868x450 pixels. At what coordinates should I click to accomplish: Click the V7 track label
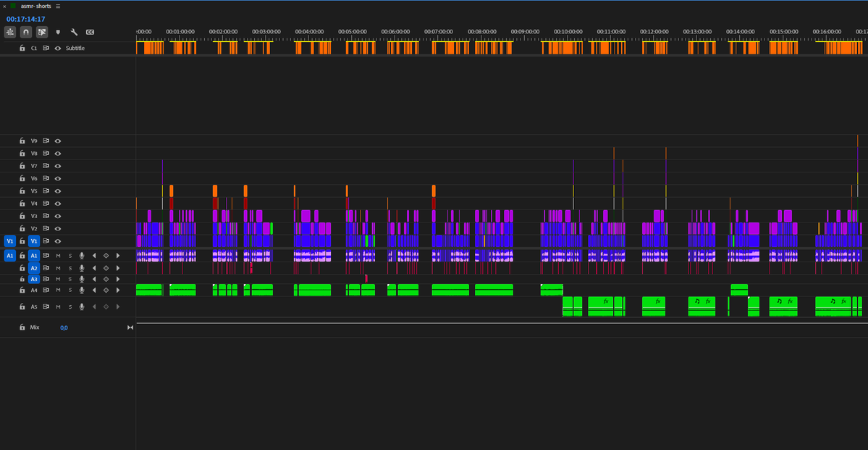tap(34, 166)
